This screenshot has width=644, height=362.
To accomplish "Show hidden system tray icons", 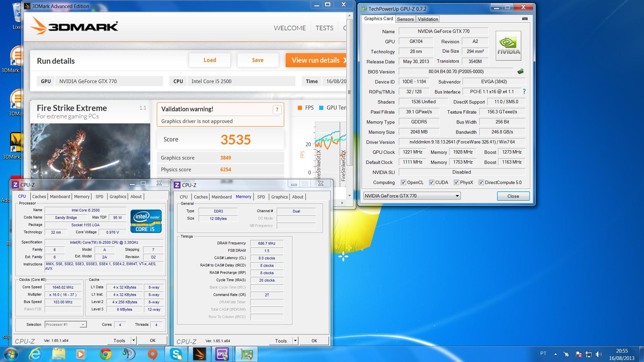I will coord(555,354).
